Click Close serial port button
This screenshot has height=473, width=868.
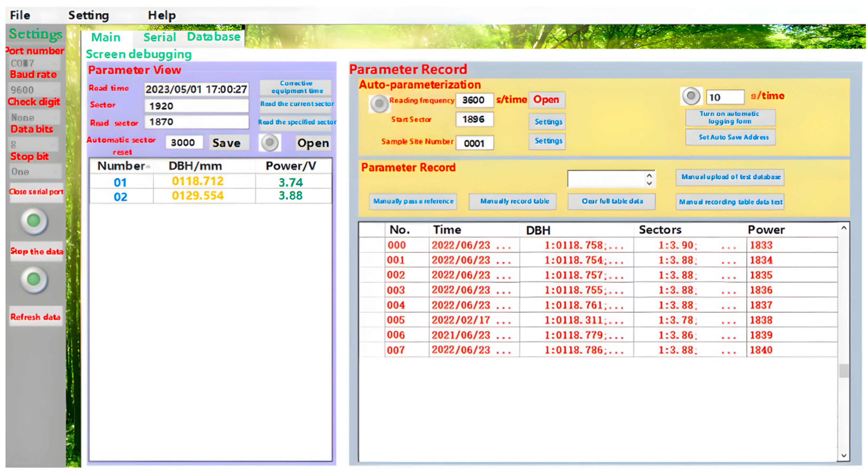36,192
